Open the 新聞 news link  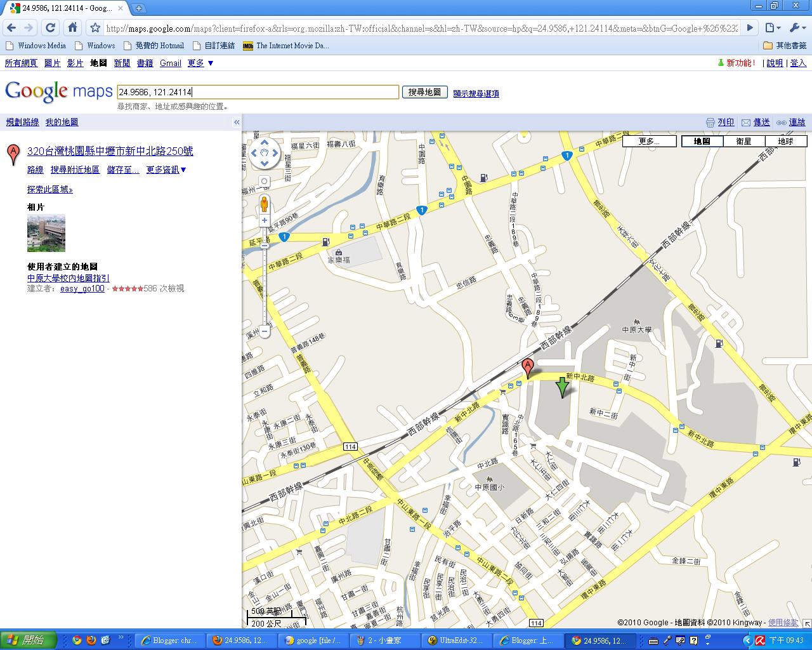(x=122, y=63)
